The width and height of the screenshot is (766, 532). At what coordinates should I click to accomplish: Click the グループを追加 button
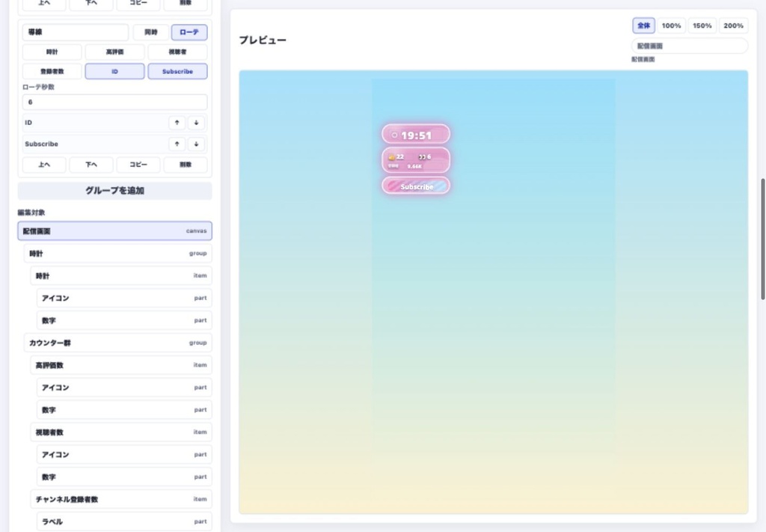click(114, 191)
